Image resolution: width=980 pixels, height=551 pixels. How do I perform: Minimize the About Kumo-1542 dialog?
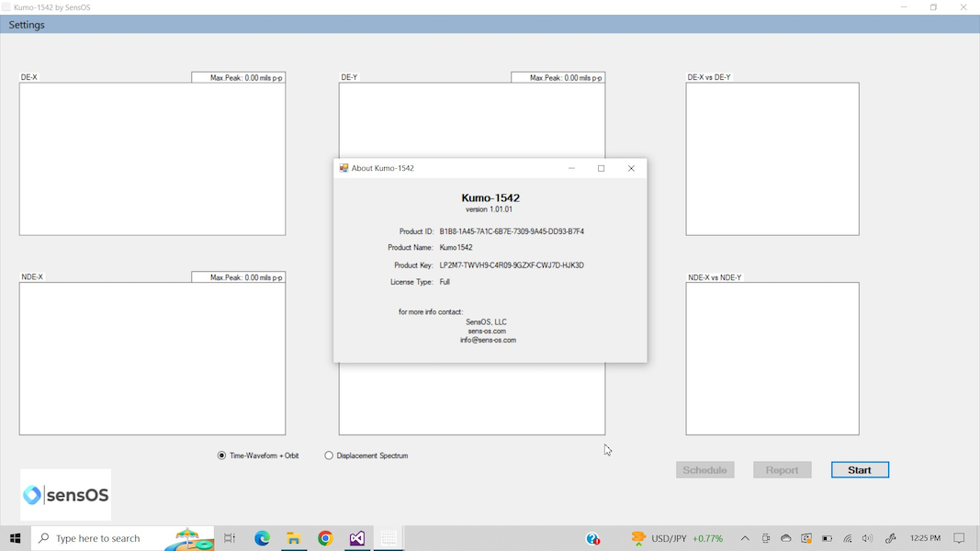pyautogui.click(x=571, y=168)
